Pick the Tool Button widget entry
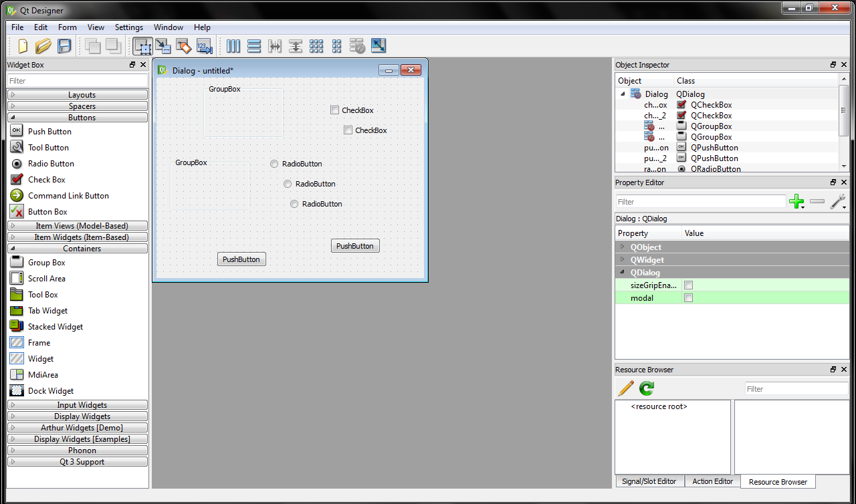The image size is (856, 504). point(48,148)
